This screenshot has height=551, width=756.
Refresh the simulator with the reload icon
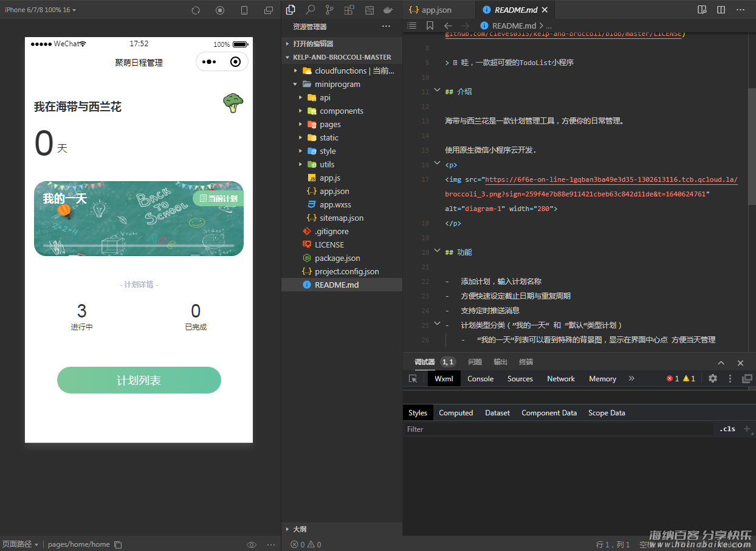196,10
